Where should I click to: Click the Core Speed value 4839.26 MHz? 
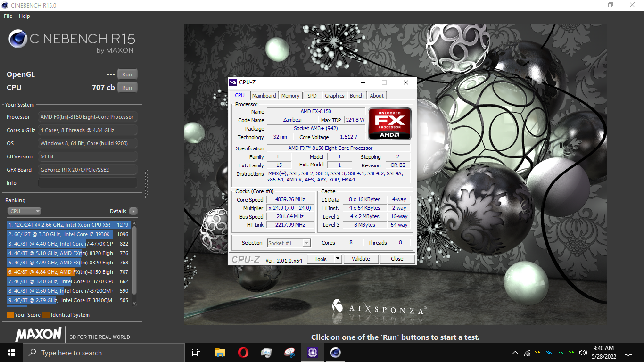[290, 199]
